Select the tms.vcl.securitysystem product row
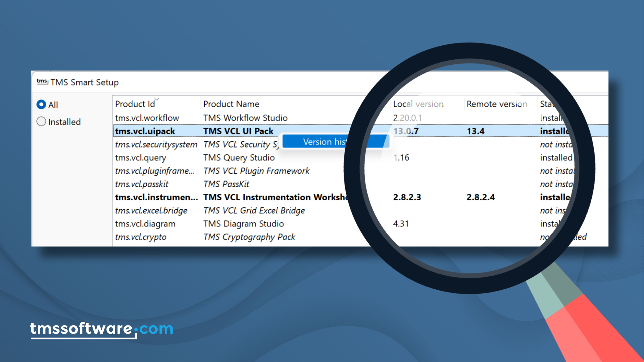 coord(156,144)
